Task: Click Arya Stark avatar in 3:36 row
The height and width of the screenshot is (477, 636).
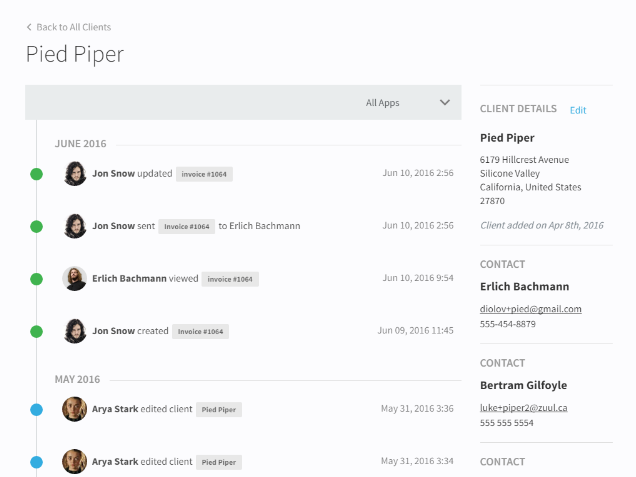Action: point(75,409)
